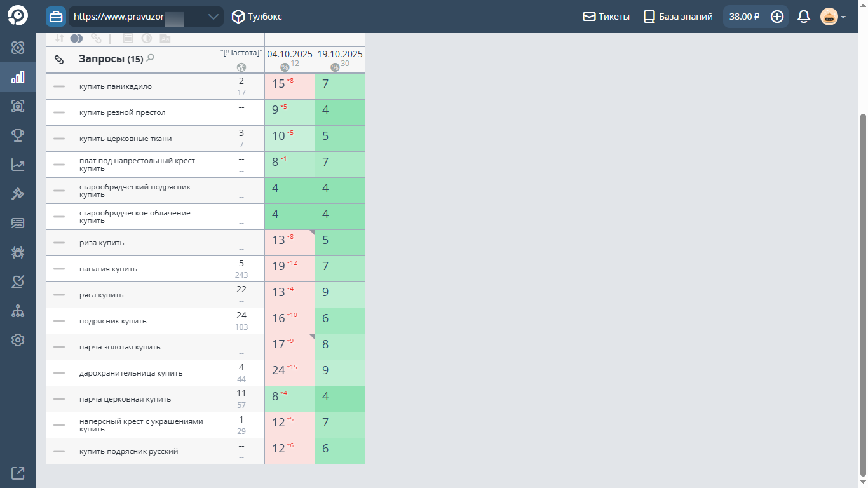Open the sitemap structure icon in sidebar
The height and width of the screenshot is (488, 868).
(x=18, y=311)
